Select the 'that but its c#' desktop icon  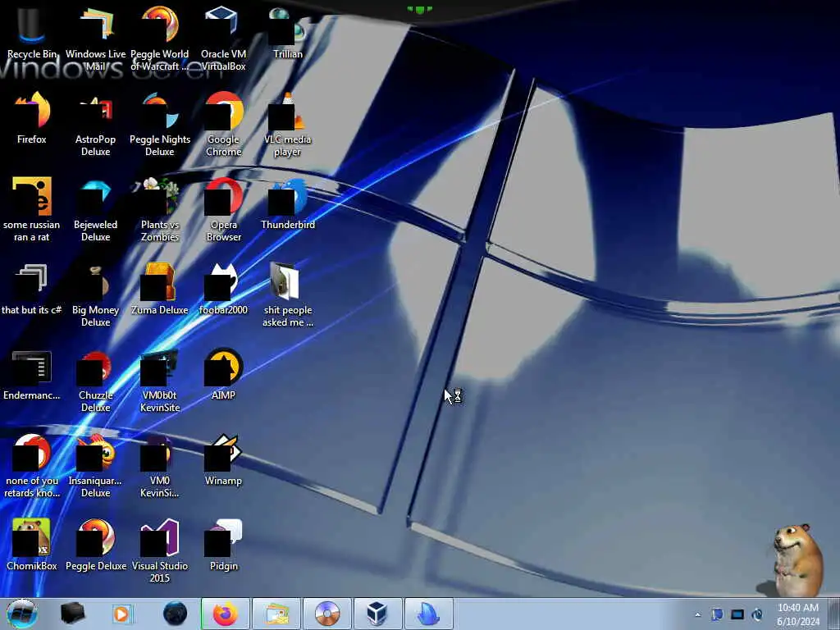[32, 290]
